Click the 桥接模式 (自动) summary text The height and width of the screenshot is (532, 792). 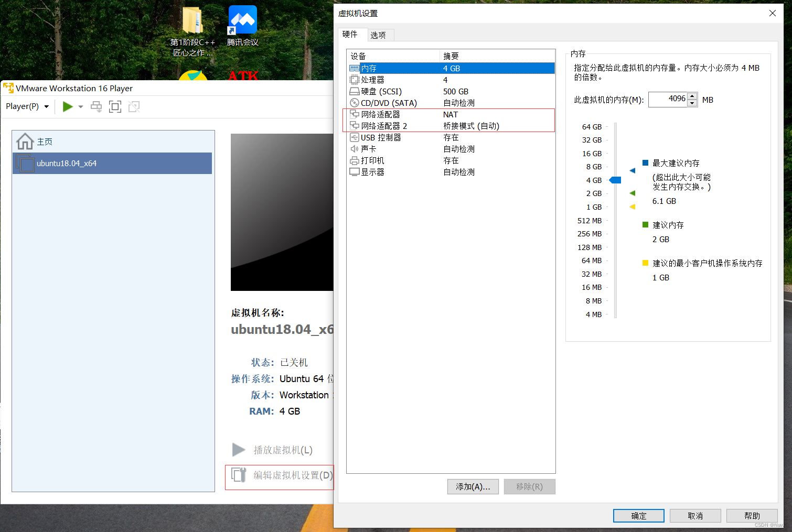(x=471, y=126)
